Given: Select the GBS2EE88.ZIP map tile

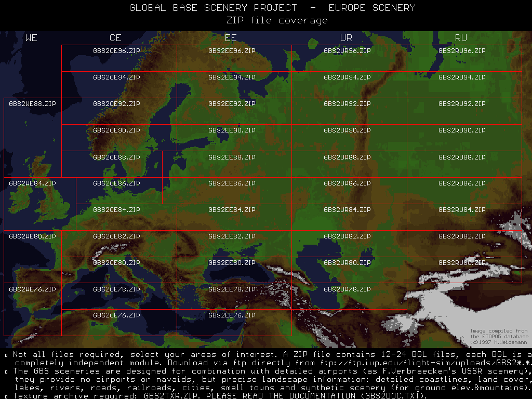Looking at the screenshot, I should coord(232,157).
